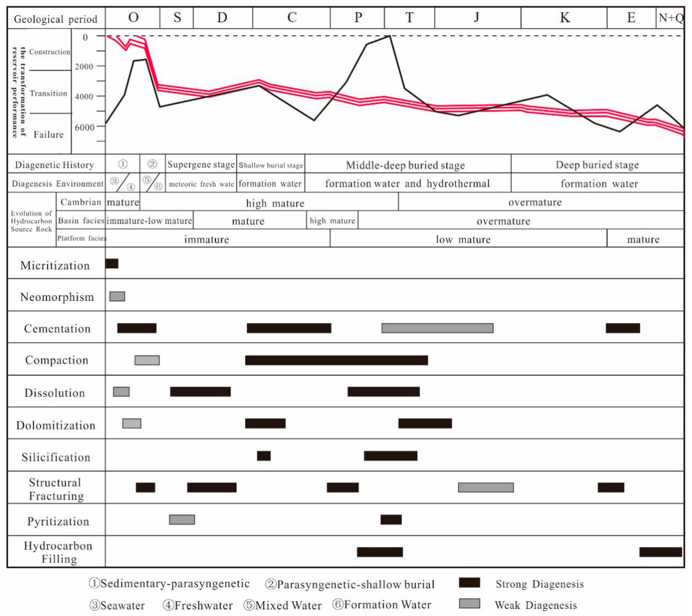692x616 pixels.
Task: Click the Dolomitization row label
Action: point(56,425)
